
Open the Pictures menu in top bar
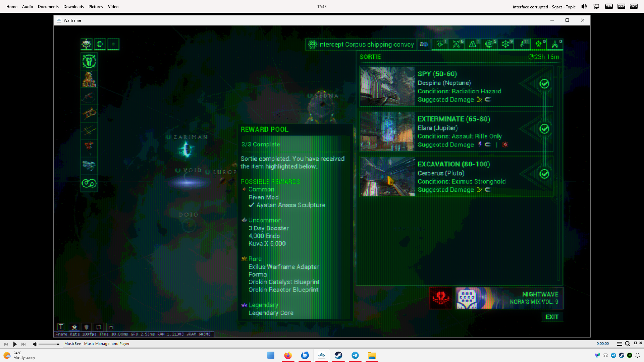pos(96,7)
